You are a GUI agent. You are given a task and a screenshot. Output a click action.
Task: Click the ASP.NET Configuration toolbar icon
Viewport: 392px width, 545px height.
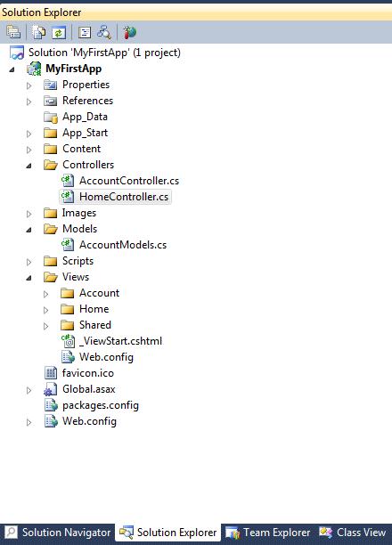click(130, 32)
